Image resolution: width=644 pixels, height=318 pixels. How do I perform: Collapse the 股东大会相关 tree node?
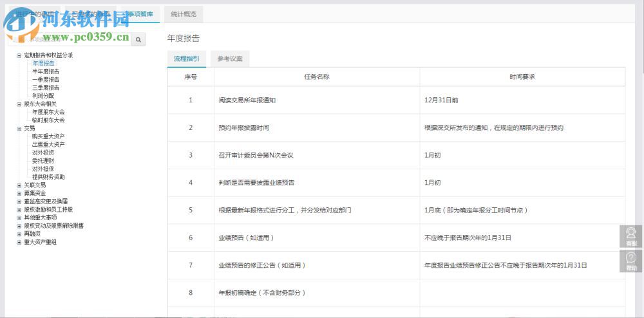pos(19,104)
